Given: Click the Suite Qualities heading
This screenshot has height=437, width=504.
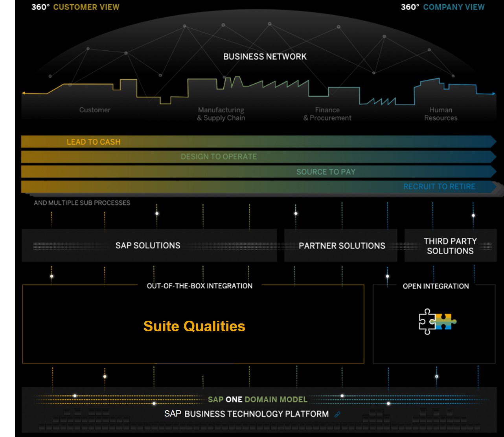Looking at the screenshot, I should (x=194, y=326).
